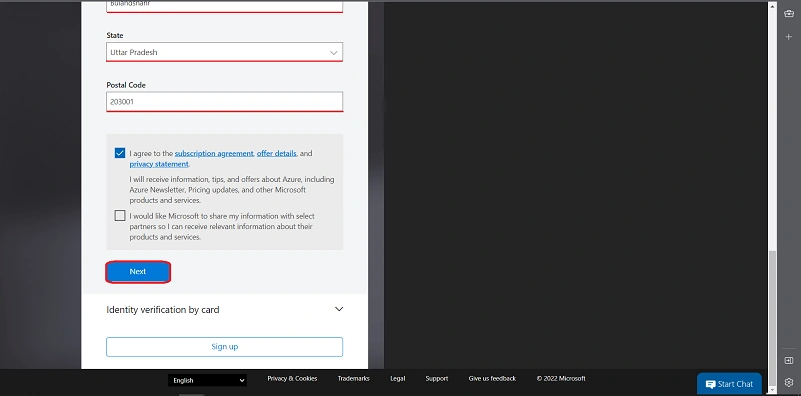The height and width of the screenshot is (396, 801).
Task: Click the Sign up button
Action: point(224,346)
